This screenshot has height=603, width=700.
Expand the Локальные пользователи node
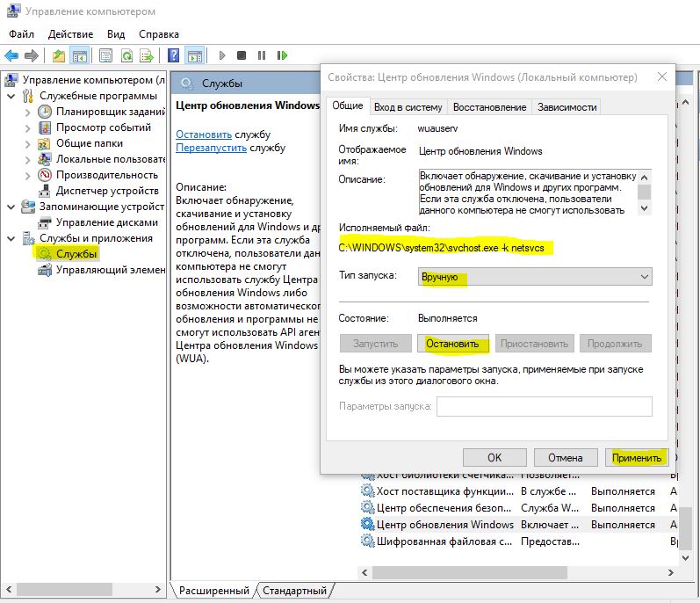click(x=28, y=159)
